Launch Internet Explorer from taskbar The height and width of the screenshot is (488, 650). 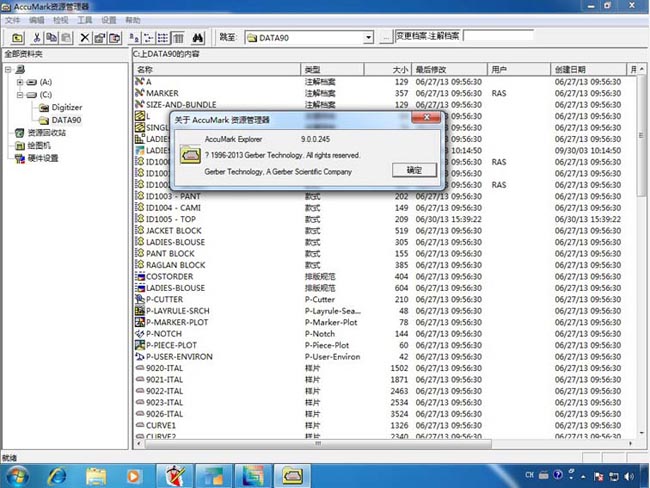(x=57, y=476)
